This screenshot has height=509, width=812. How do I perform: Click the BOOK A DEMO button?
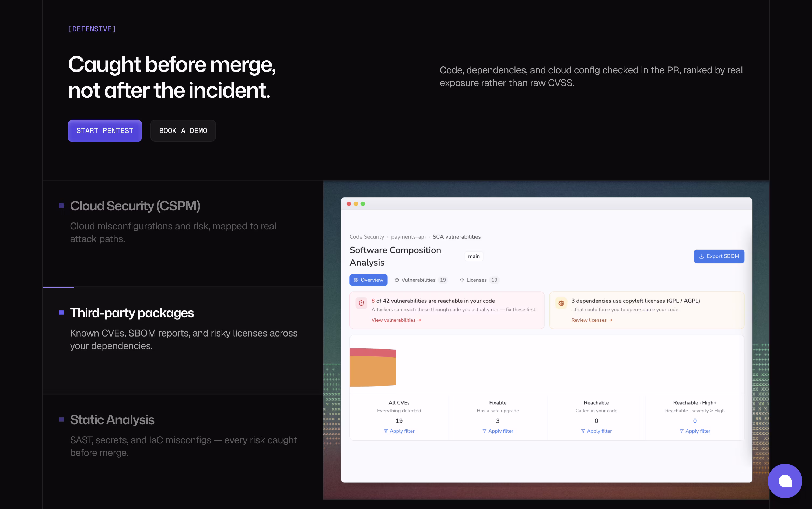[183, 131]
